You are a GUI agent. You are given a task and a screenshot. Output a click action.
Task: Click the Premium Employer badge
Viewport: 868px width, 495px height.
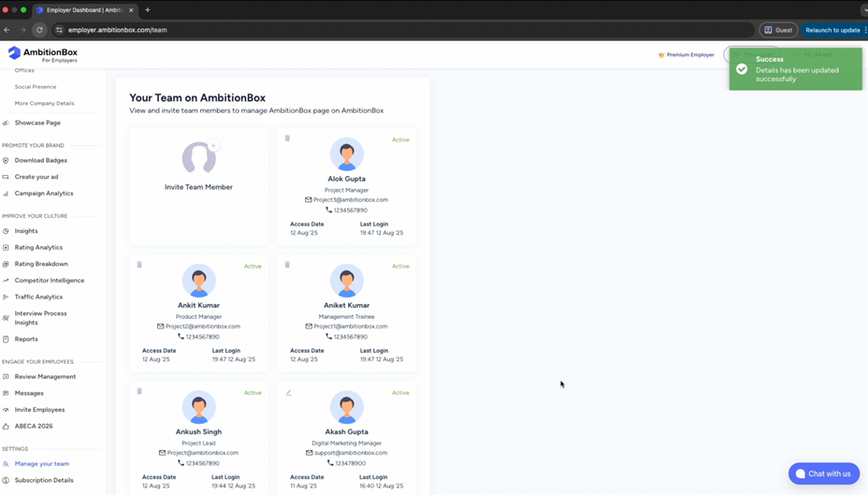coord(687,55)
